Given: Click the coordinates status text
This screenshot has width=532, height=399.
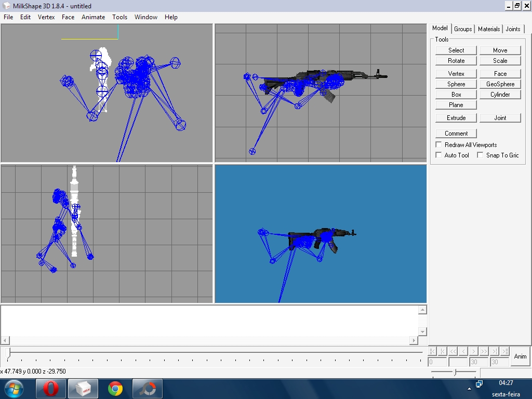Looking at the screenshot, I should click(33, 371).
